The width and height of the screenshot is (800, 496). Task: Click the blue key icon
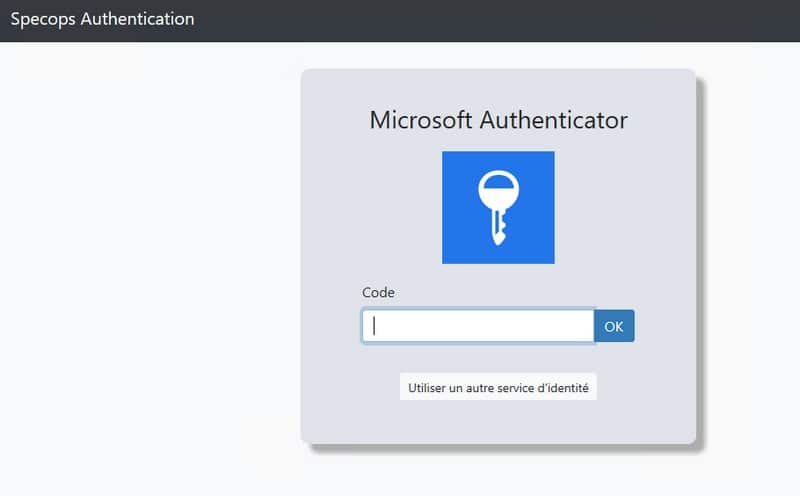tap(498, 207)
